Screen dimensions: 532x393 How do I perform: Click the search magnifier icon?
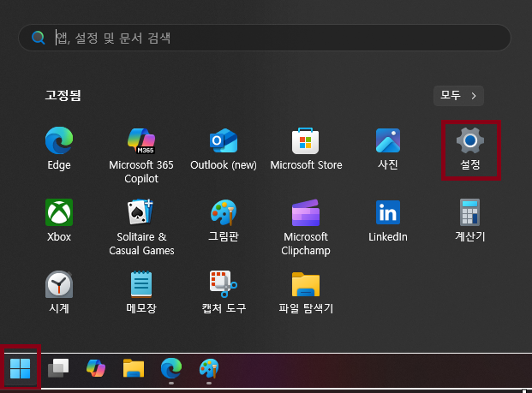(x=39, y=38)
